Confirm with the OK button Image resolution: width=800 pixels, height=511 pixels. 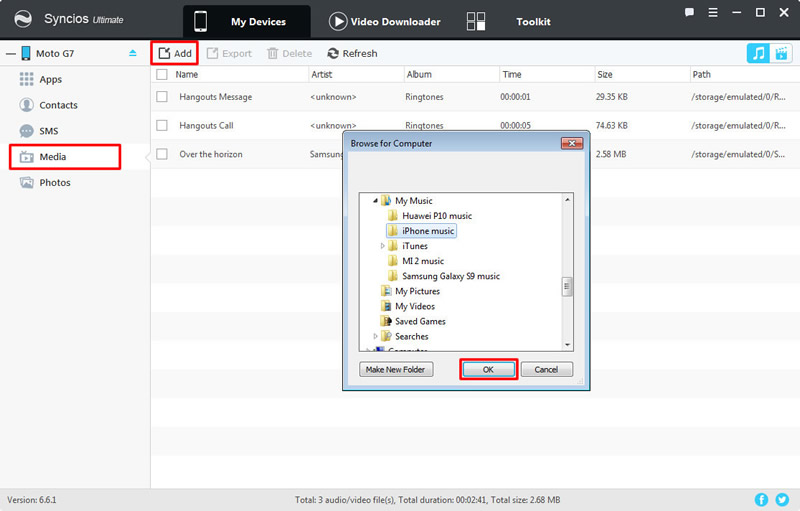point(488,369)
